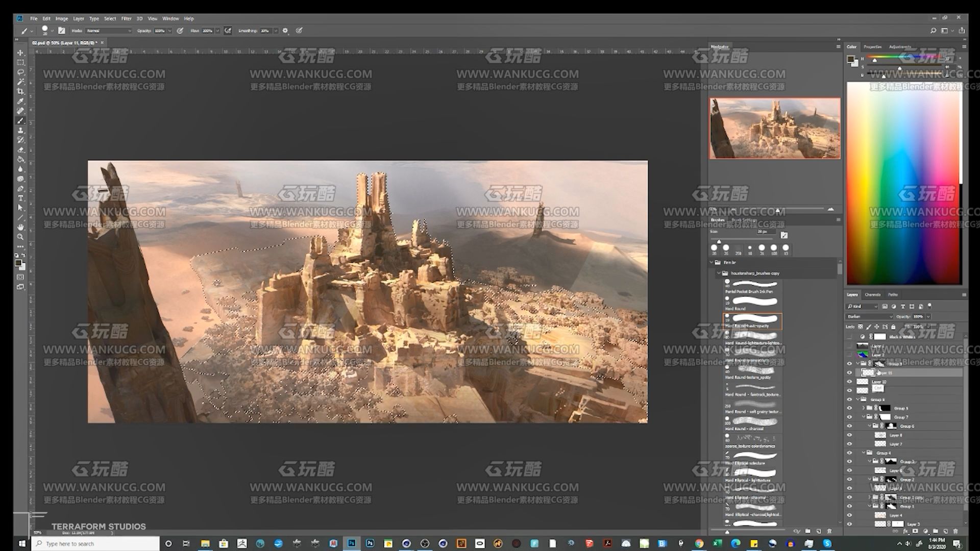Open the Filter menu
Image resolution: width=980 pixels, height=551 pixels.
(126, 18)
